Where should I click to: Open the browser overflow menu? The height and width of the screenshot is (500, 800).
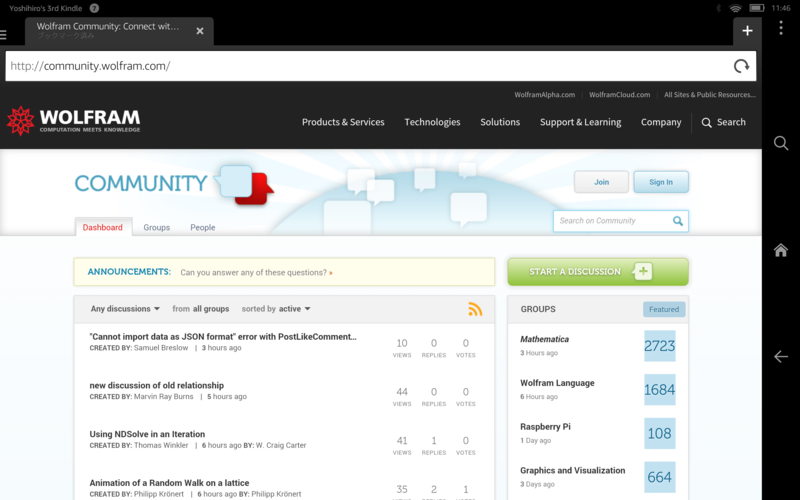click(x=781, y=28)
